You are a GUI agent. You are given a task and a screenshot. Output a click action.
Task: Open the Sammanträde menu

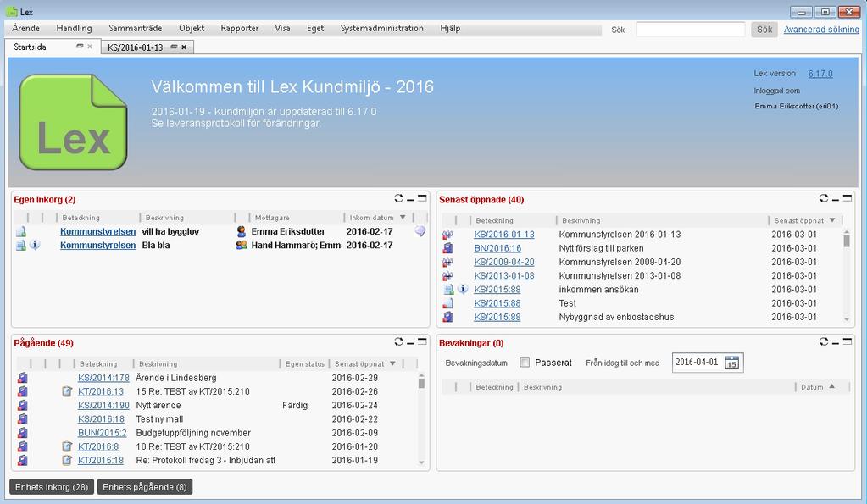[x=136, y=28]
